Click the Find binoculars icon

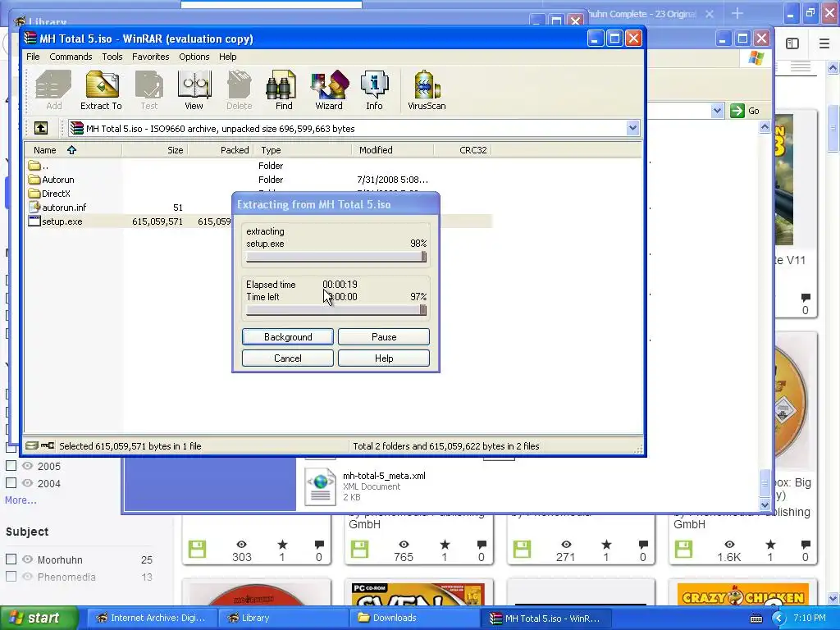point(283,84)
